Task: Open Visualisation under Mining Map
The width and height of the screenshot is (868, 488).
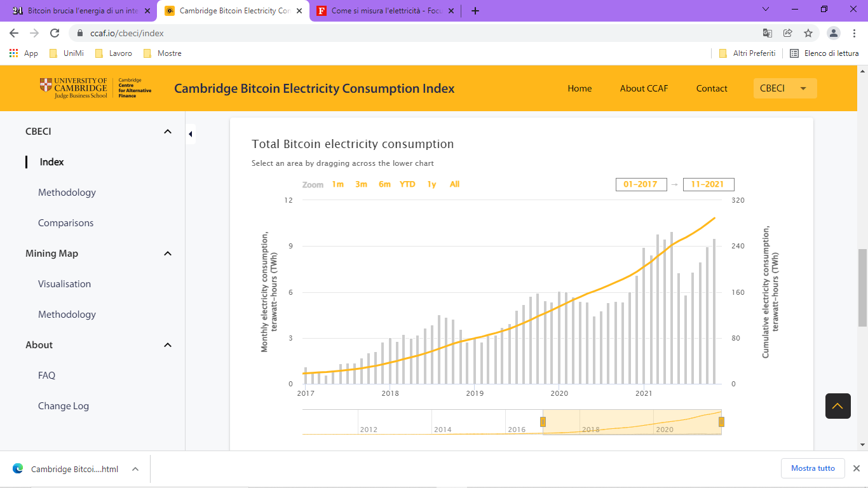Action: (64, 284)
